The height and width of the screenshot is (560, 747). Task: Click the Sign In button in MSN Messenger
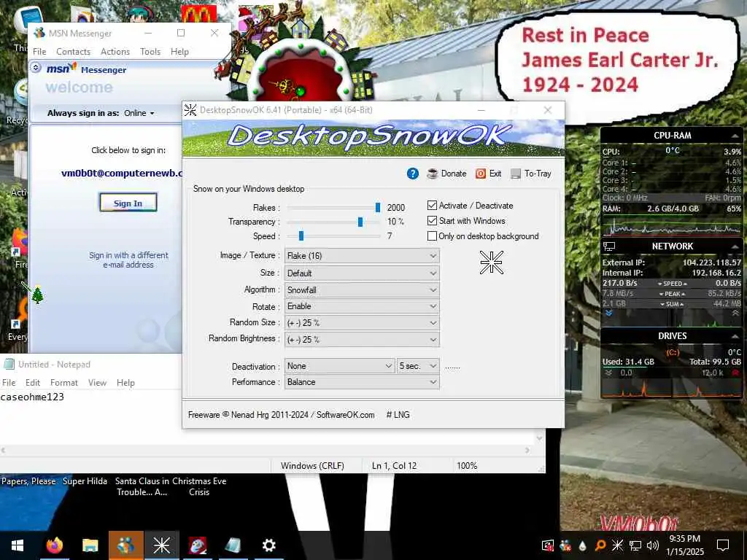(x=128, y=203)
